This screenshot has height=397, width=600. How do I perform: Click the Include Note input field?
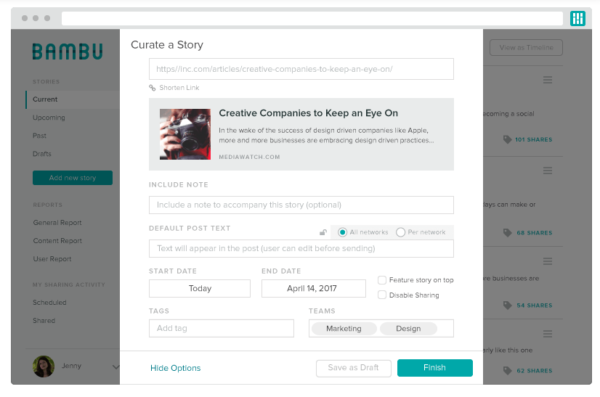301,205
